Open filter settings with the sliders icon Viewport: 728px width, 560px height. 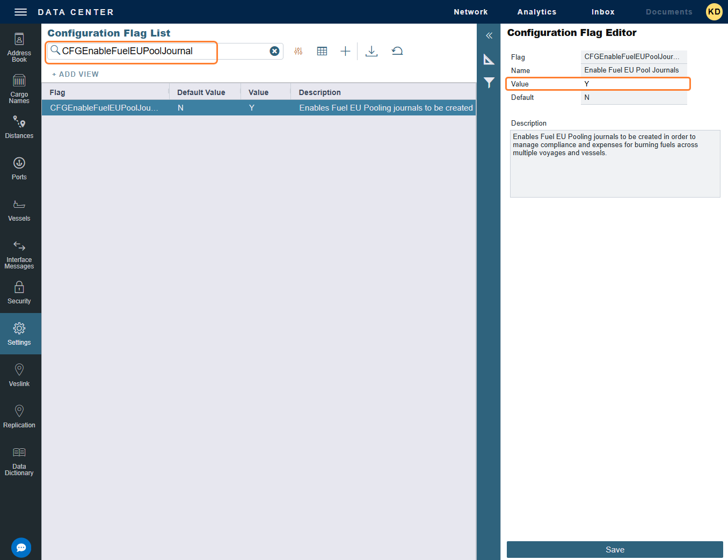pos(298,50)
